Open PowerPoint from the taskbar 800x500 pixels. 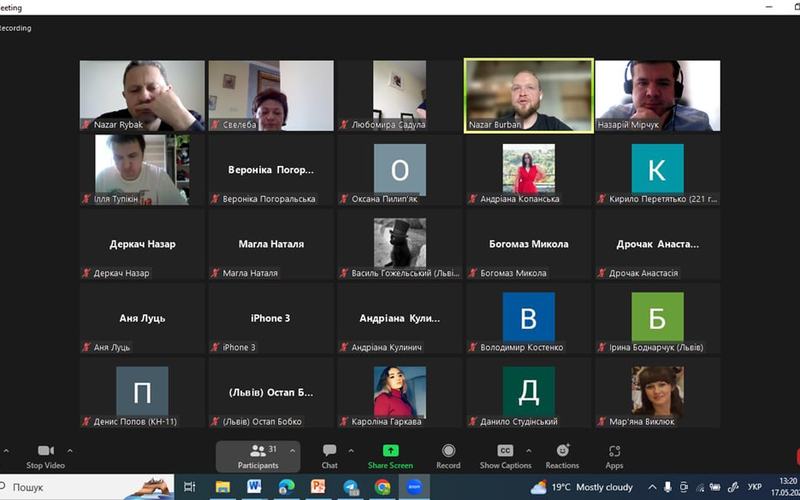click(318, 487)
